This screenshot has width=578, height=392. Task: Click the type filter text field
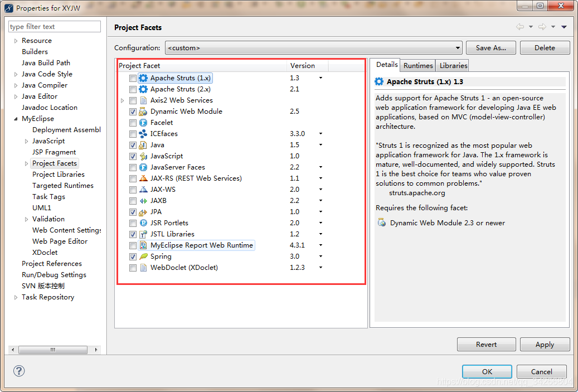pos(55,27)
